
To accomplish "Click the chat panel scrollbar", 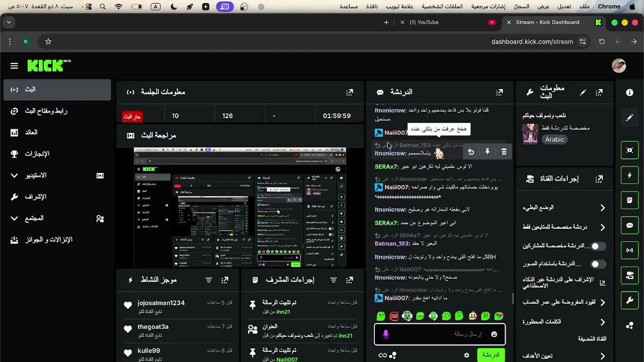I will click(513, 299).
